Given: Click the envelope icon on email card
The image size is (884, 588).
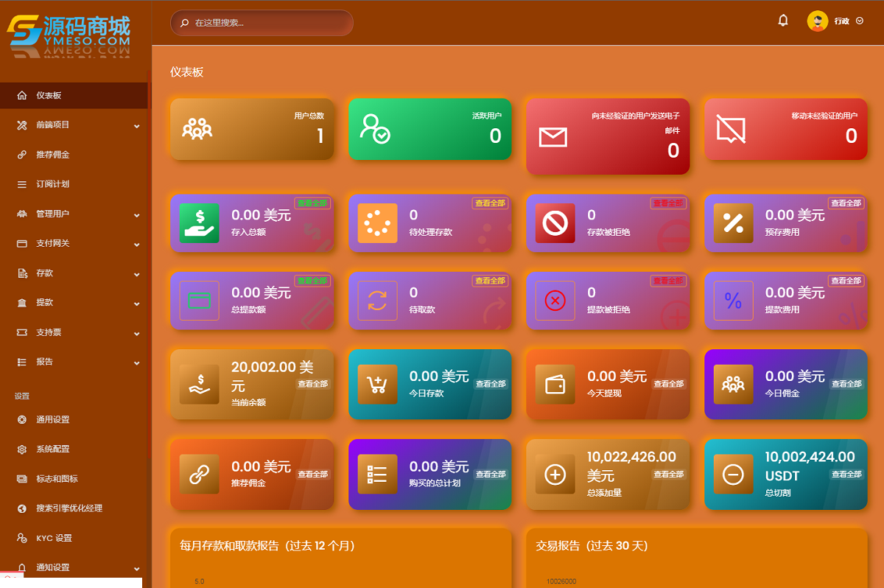Looking at the screenshot, I should pyautogui.click(x=552, y=137).
